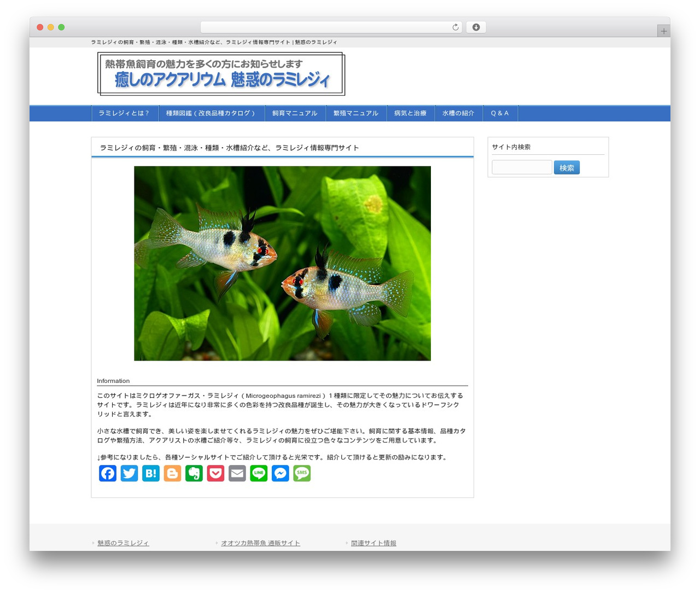Click the browser address bar
700x593 pixels.
point(331,27)
